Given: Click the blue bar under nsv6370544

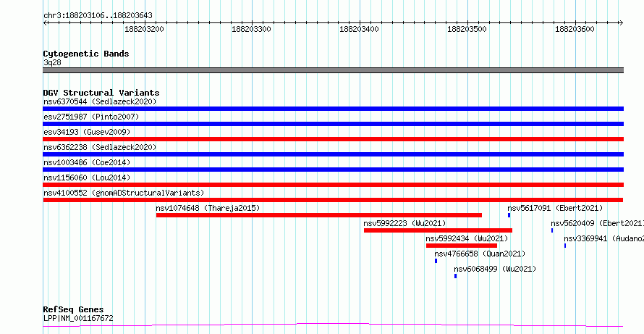Looking at the screenshot, I should [x=333, y=109].
